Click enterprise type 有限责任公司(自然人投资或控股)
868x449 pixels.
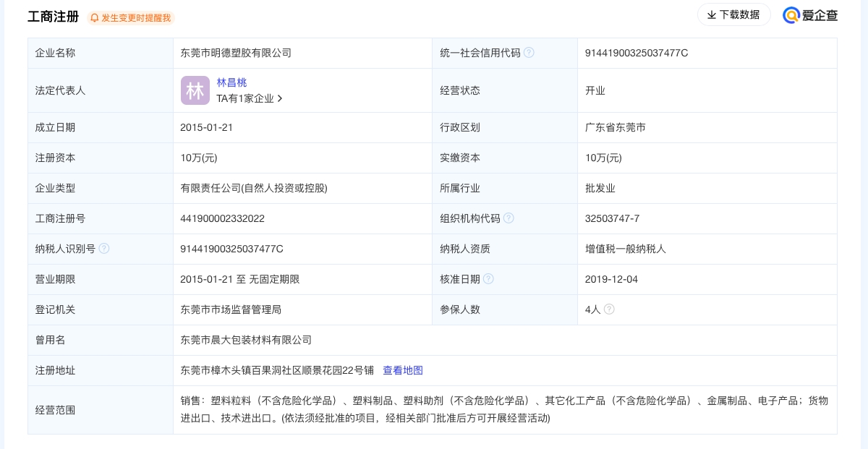click(254, 188)
